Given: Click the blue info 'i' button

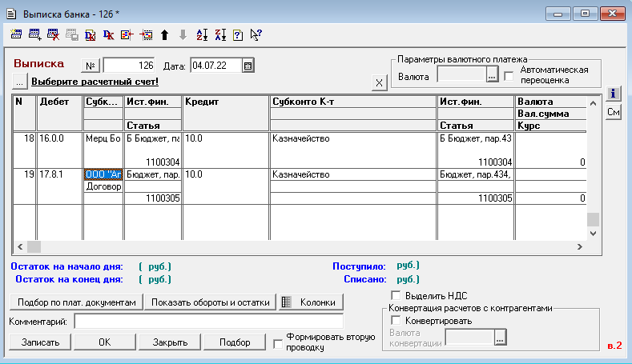Looking at the screenshot, I should pyautogui.click(x=613, y=94).
